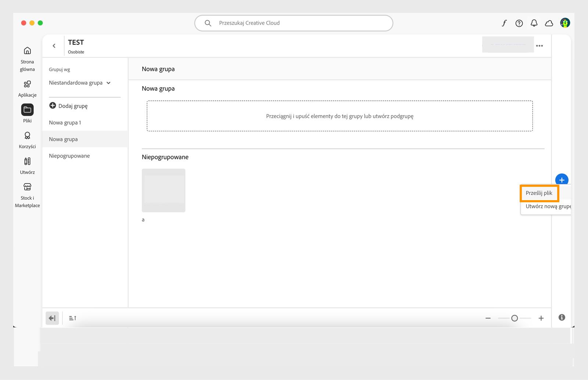This screenshot has height=380, width=588.
Task: Click the file name a
Action: [143, 220]
